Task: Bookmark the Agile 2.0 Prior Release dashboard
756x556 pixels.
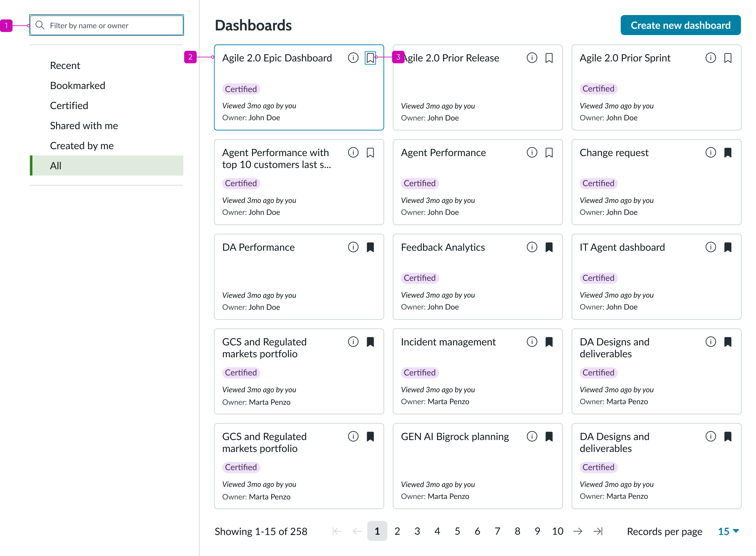Action: (549, 58)
